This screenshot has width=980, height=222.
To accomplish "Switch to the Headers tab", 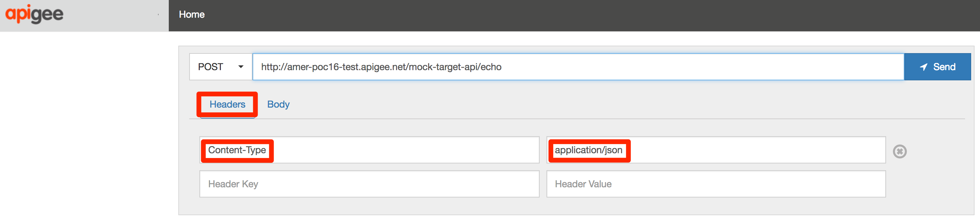I will click(x=227, y=104).
